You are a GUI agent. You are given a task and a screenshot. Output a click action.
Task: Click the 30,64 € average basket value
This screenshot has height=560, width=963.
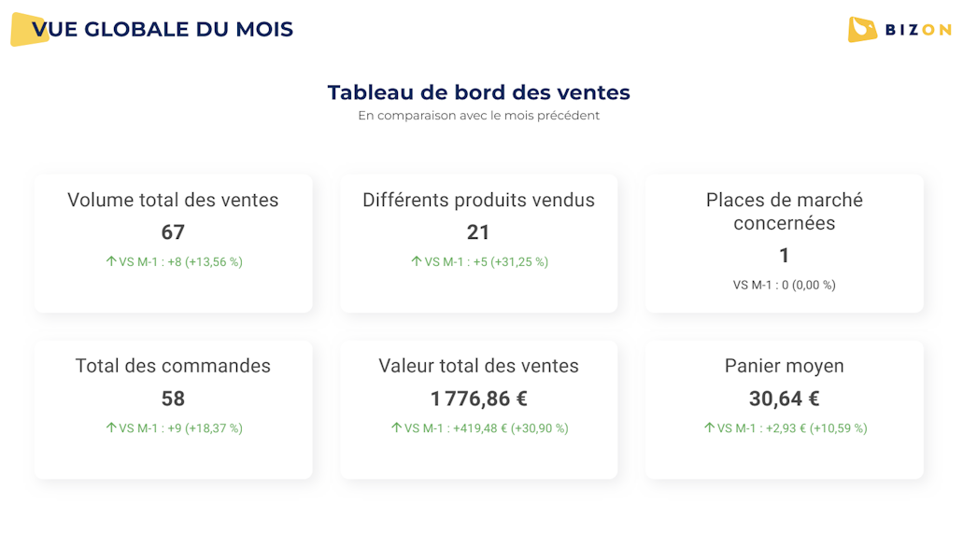[785, 399]
